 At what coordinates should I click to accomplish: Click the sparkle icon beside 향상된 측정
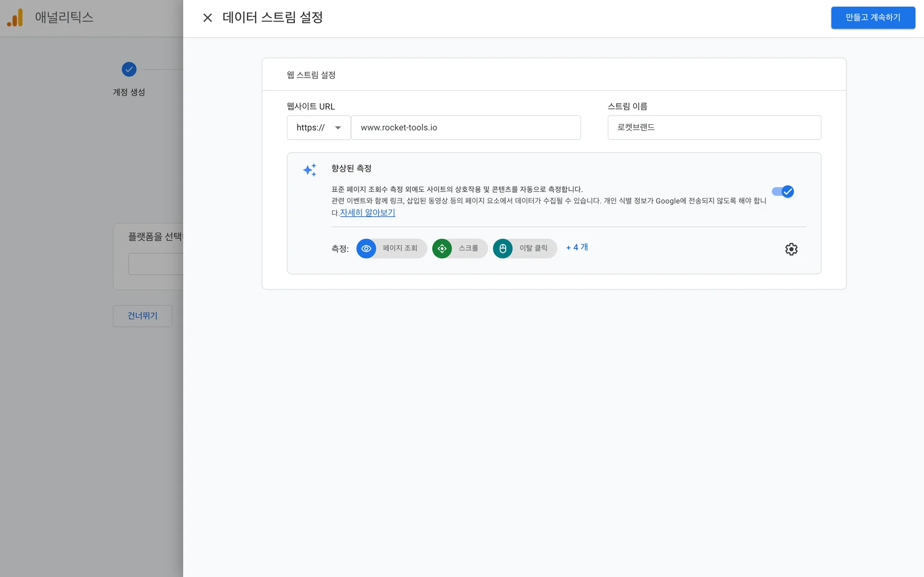(x=310, y=170)
